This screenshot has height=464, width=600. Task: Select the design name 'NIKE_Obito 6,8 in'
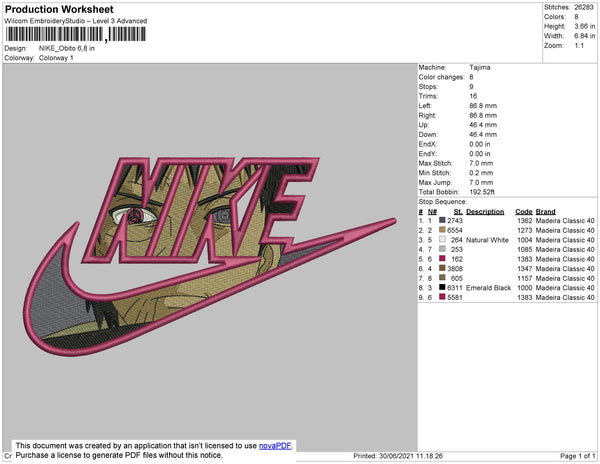(x=67, y=49)
